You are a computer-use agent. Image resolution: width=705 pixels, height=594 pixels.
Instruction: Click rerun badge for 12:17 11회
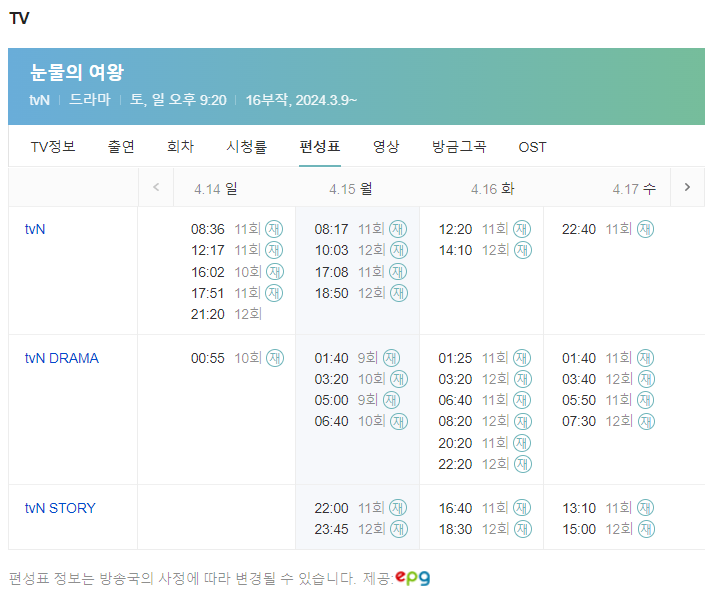point(274,250)
